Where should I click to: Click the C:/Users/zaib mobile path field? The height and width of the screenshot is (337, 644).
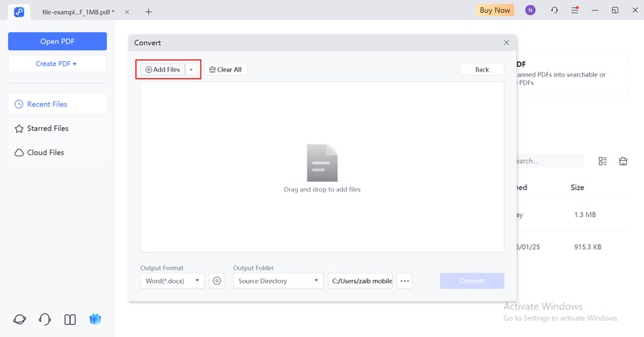coord(360,281)
